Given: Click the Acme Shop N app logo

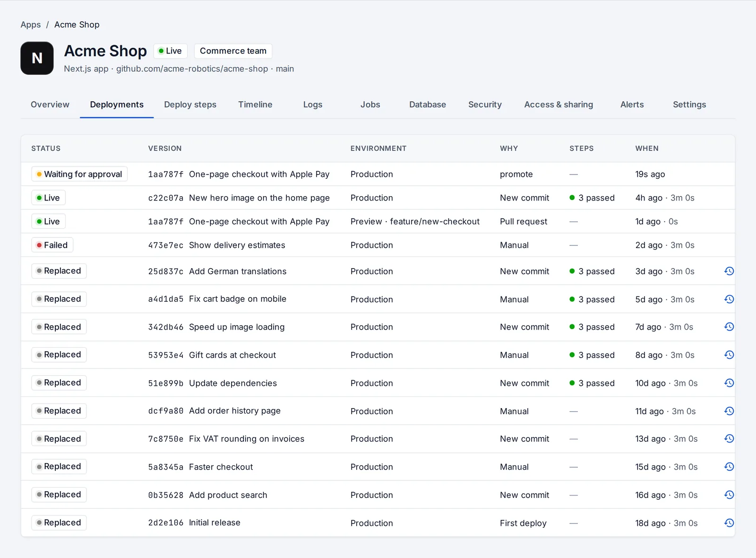Looking at the screenshot, I should click(x=37, y=58).
